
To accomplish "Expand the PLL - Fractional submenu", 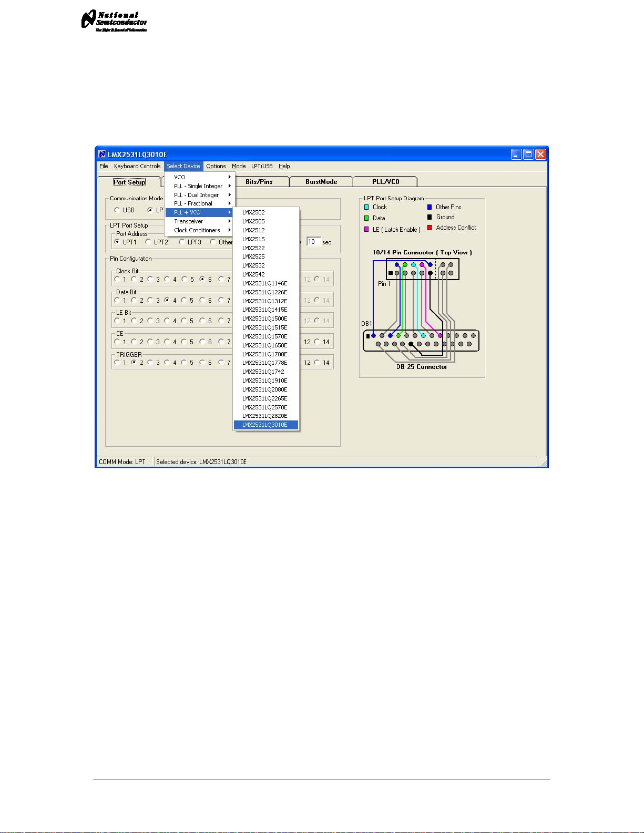I will click(200, 203).
